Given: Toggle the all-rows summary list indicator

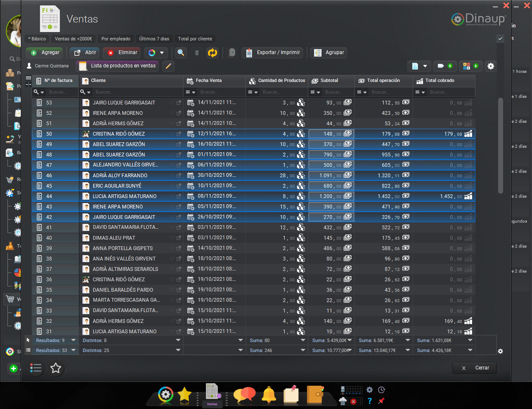Looking at the screenshot, I should point(28,350).
